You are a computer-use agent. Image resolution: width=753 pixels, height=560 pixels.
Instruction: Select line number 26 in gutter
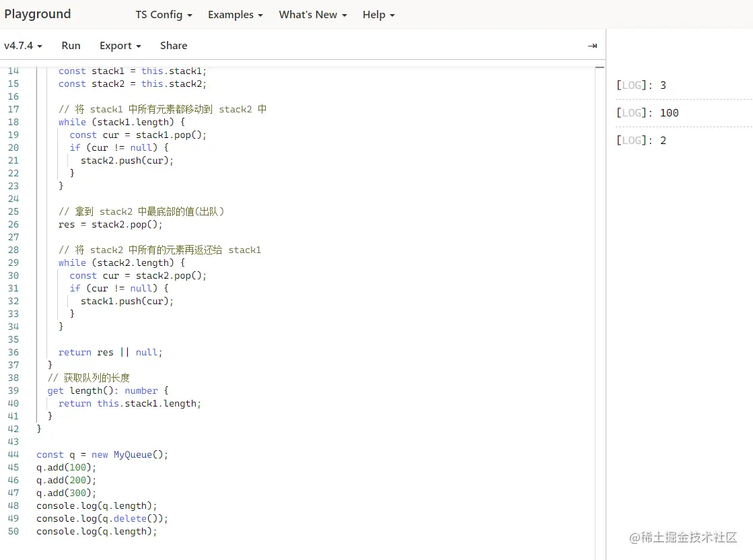click(x=13, y=224)
